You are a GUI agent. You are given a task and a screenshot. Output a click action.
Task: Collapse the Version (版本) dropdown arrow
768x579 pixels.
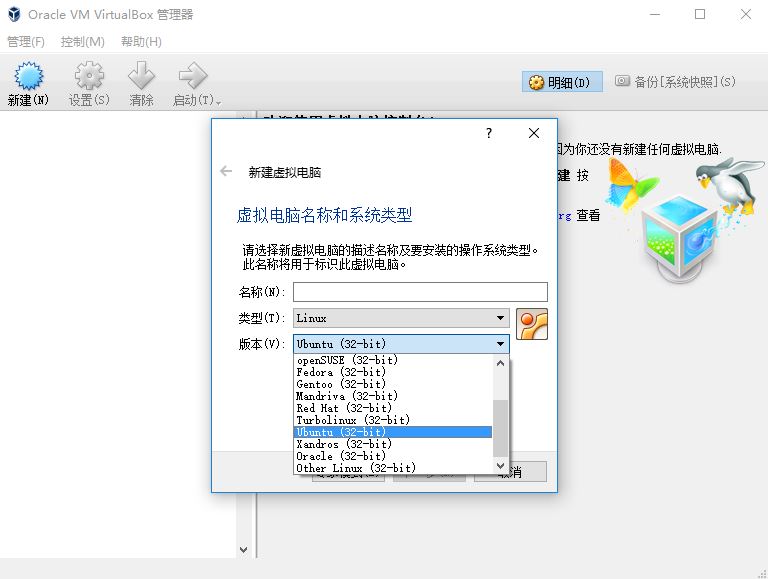pyautogui.click(x=500, y=344)
